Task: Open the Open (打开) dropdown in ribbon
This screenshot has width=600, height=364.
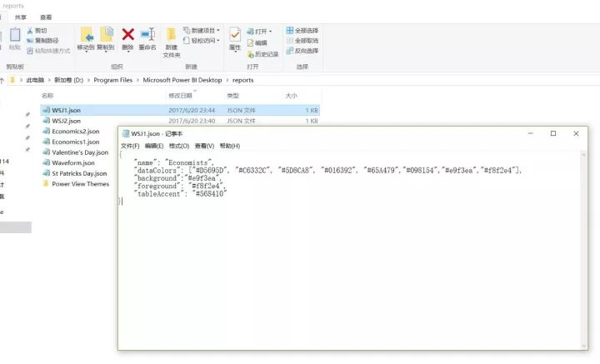Action: coord(259,32)
